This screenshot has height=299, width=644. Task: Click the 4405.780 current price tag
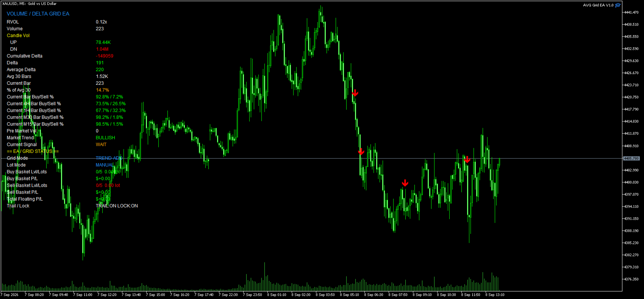[x=631, y=159]
